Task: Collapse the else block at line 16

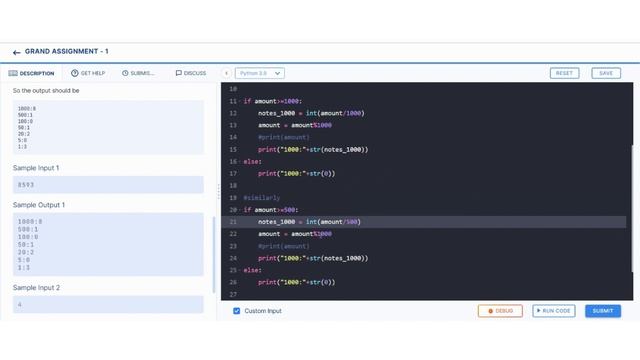Action: coord(240,162)
